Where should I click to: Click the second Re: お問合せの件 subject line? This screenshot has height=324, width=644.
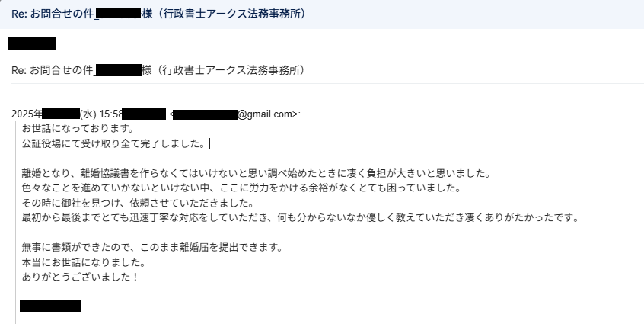click(x=159, y=70)
